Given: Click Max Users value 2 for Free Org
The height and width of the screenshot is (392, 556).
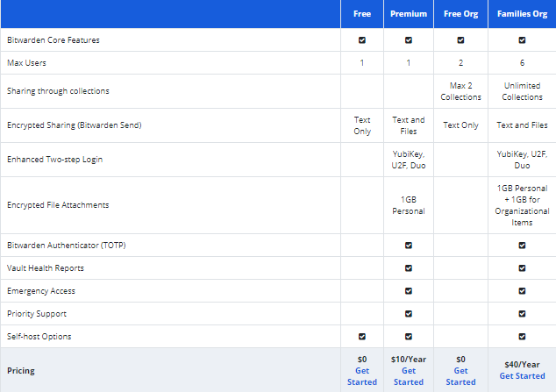Looking at the screenshot, I should point(460,63).
